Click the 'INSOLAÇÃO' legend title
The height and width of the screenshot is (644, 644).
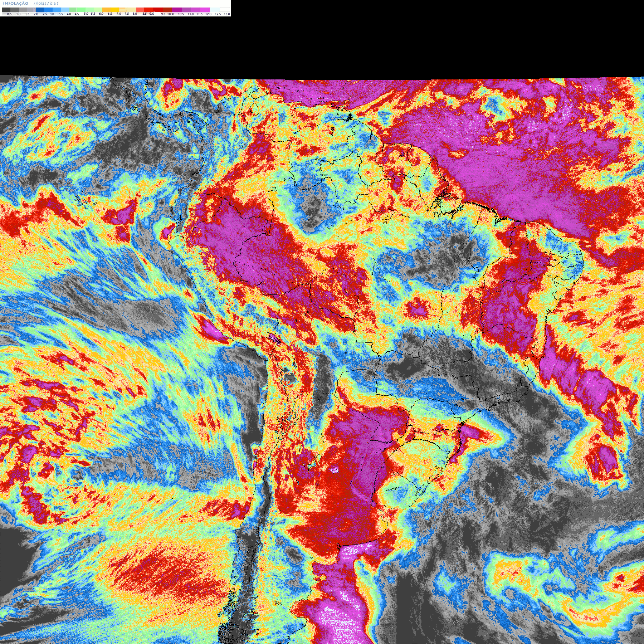(x=16, y=3)
